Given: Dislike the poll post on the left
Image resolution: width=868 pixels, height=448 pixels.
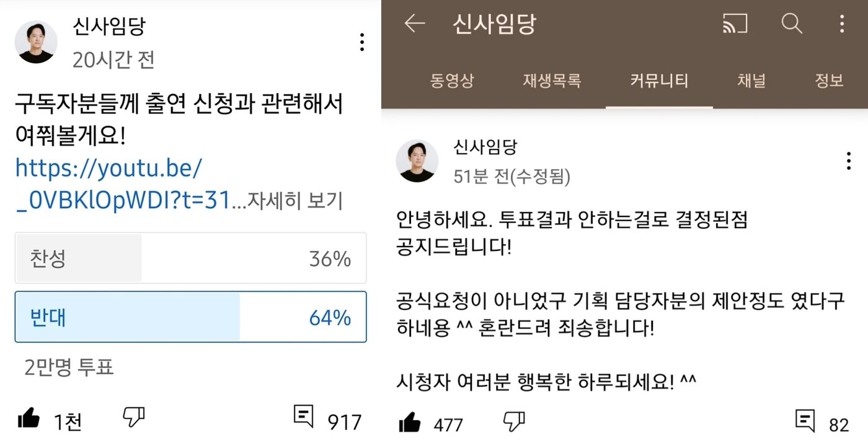Looking at the screenshot, I should pos(131,419).
